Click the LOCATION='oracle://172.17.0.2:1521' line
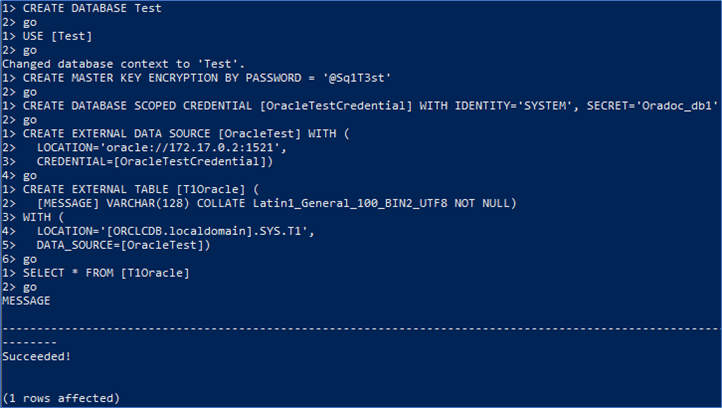Viewport: 722px width, 408px height. 150,147
